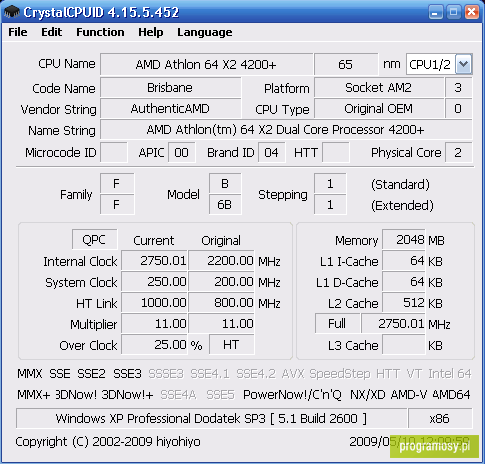This screenshot has width=485, height=464.
Task: Click the x86 architecture field
Action: [440, 418]
